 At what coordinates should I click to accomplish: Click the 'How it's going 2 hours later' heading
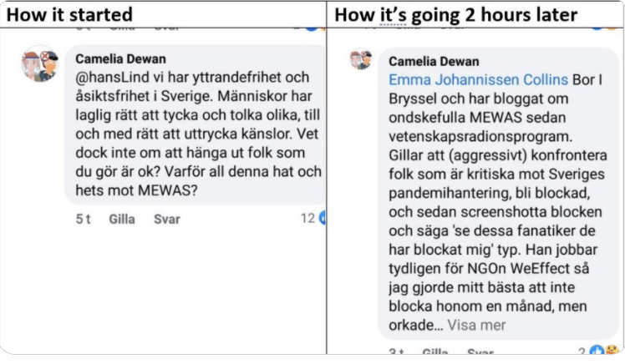(455, 14)
